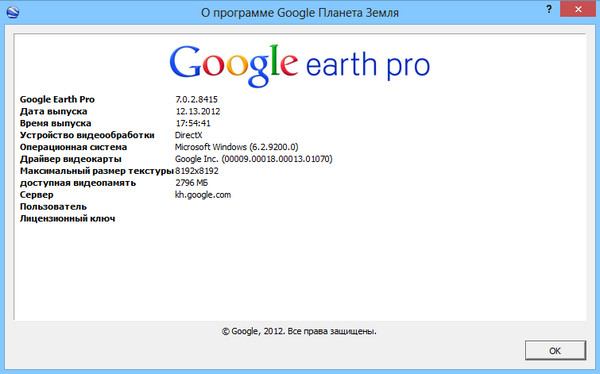Click the OK button

[555, 350]
